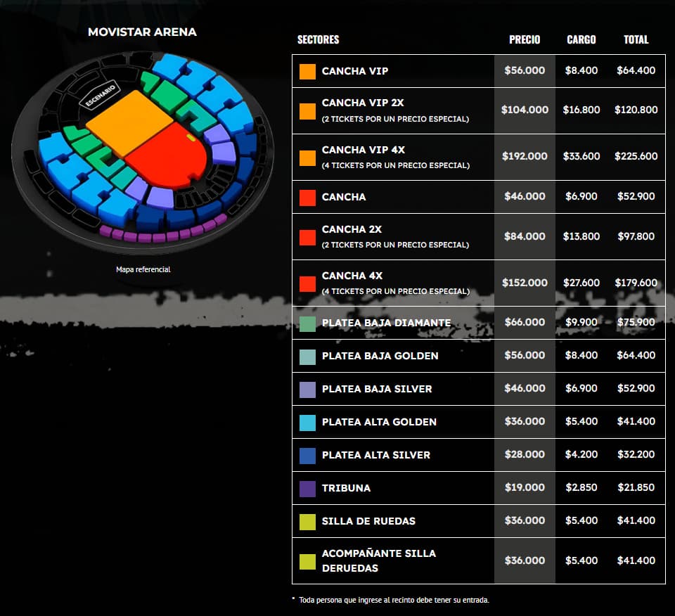Viewport: 675px width, 616px height.
Task: Click the Cargo column header
Action: click(581, 40)
